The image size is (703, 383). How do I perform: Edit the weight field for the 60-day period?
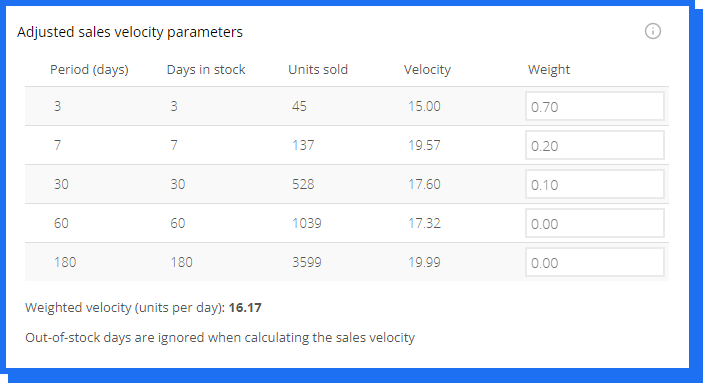pos(595,223)
